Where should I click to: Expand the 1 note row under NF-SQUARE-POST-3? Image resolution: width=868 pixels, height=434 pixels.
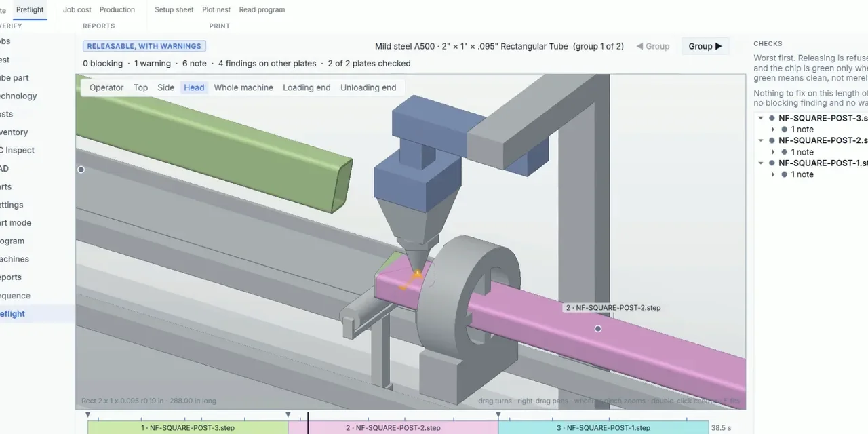[773, 129]
